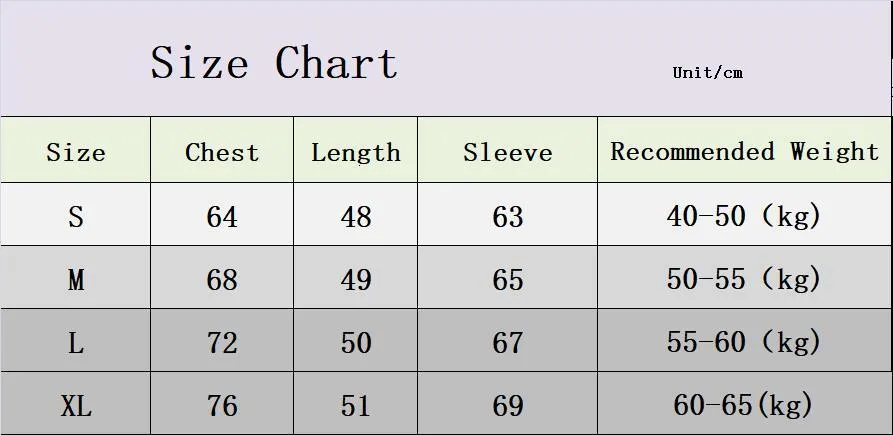Select length value 51 cell

pyautogui.click(x=356, y=404)
